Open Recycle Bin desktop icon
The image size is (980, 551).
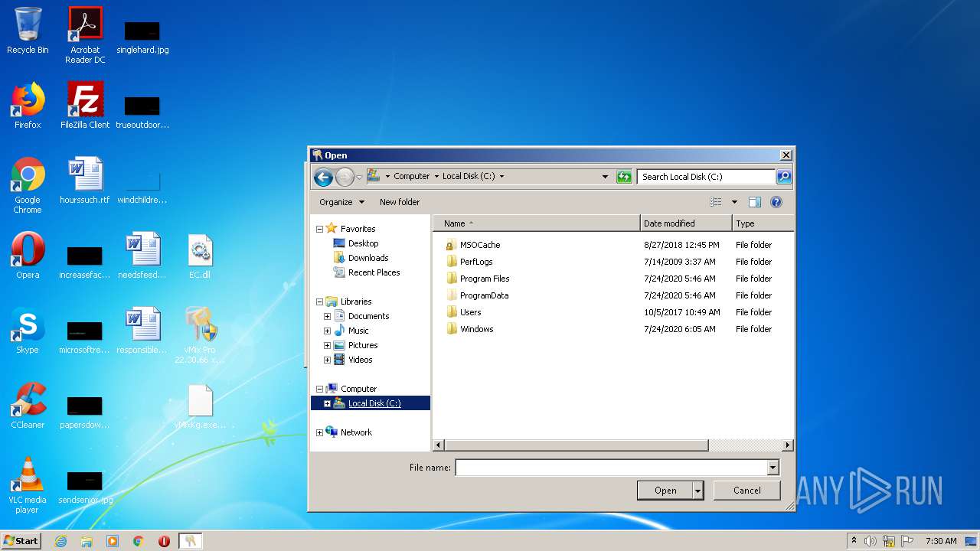pyautogui.click(x=28, y=31)
